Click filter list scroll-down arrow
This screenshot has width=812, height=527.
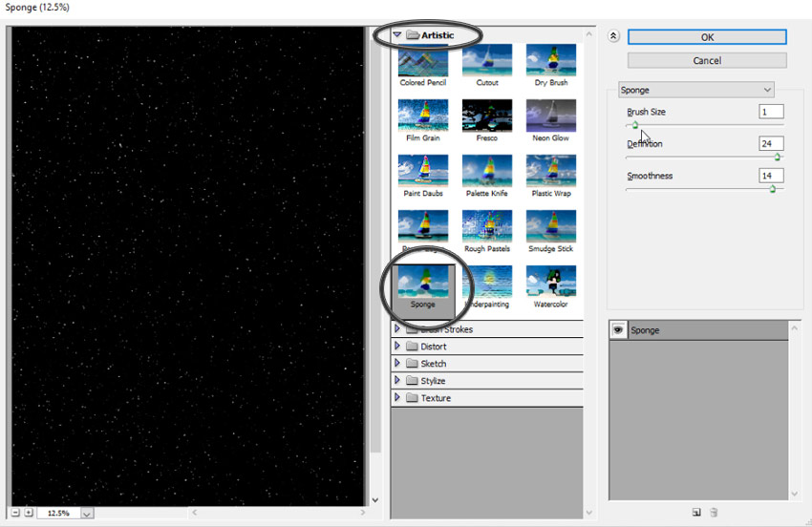pos(588,513)
